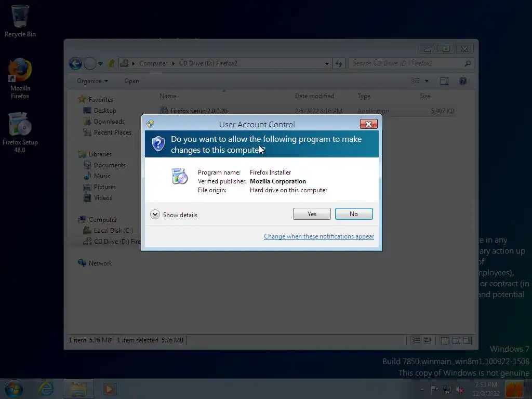Select Local Disk (C:) in navigation pane
The width and height of the screenshot is (532, 399).
[113, 230]
